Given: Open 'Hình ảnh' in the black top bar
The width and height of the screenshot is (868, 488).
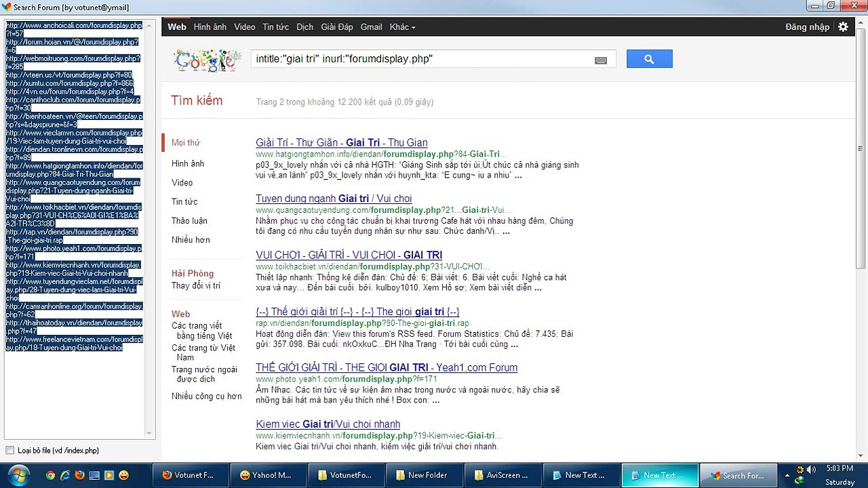Looking at the screenshot, I should coord(210,27).
